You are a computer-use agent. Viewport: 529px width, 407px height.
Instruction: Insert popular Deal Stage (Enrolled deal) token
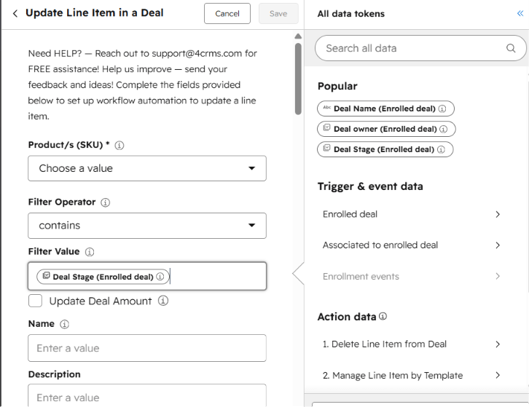pos(385,150)
